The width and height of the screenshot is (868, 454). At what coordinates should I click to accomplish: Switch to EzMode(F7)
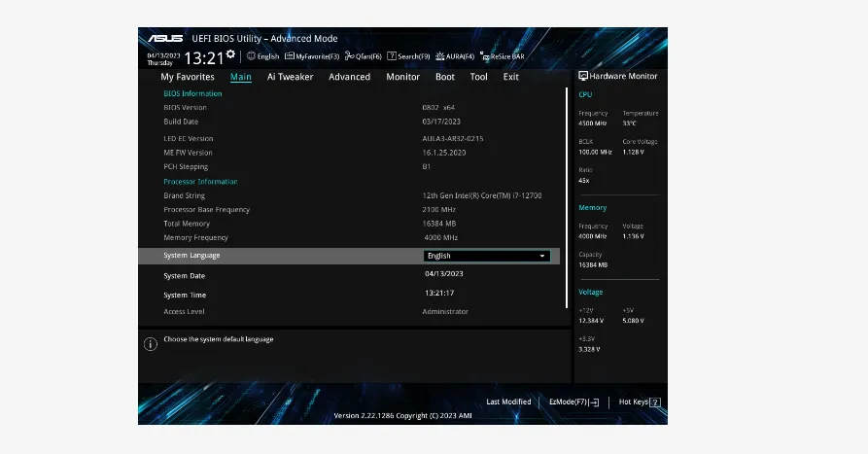pos(573,402)
